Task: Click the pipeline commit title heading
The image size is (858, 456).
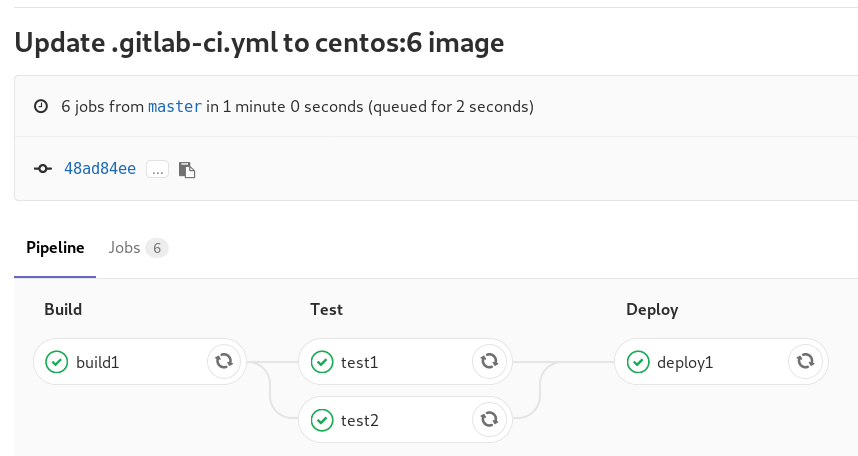Action: coord(259,43)
